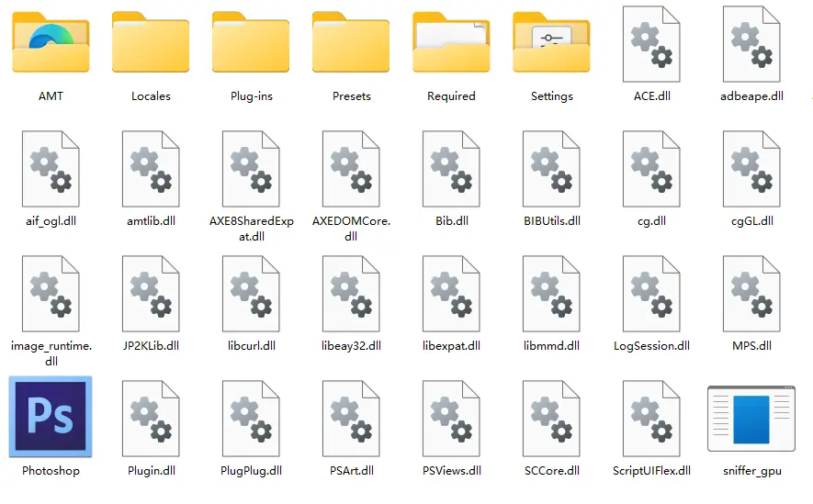The width and height of the screenshot is (813, 504).
Task: Select the image_runtime.dll file
Action: coord(51,294)
